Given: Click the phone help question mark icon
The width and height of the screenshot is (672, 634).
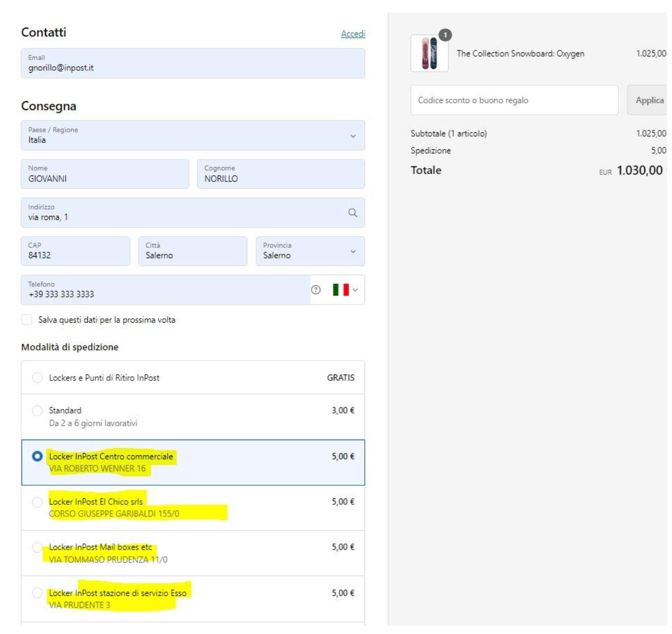Looking at the screenshot, I should 316,290.
